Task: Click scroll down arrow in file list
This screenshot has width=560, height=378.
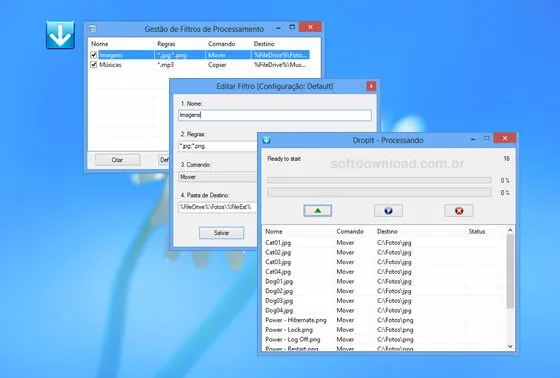Action: coord(510,347)
